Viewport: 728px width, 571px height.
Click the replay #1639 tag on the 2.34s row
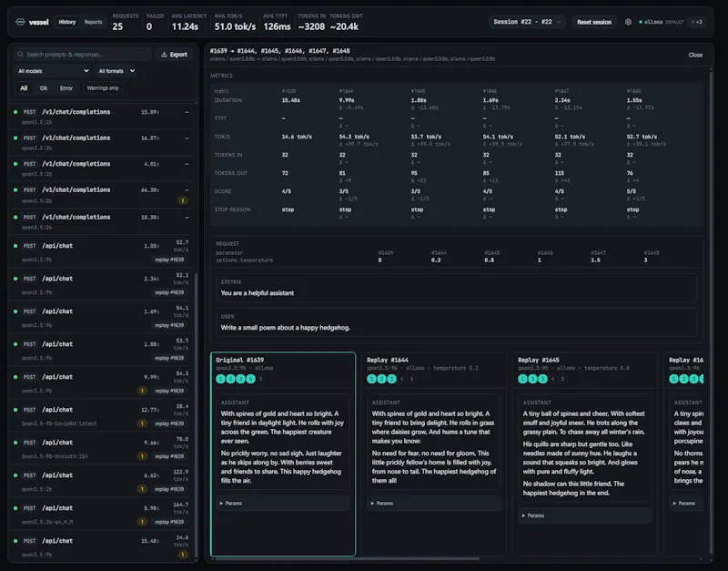pos(169,292)
